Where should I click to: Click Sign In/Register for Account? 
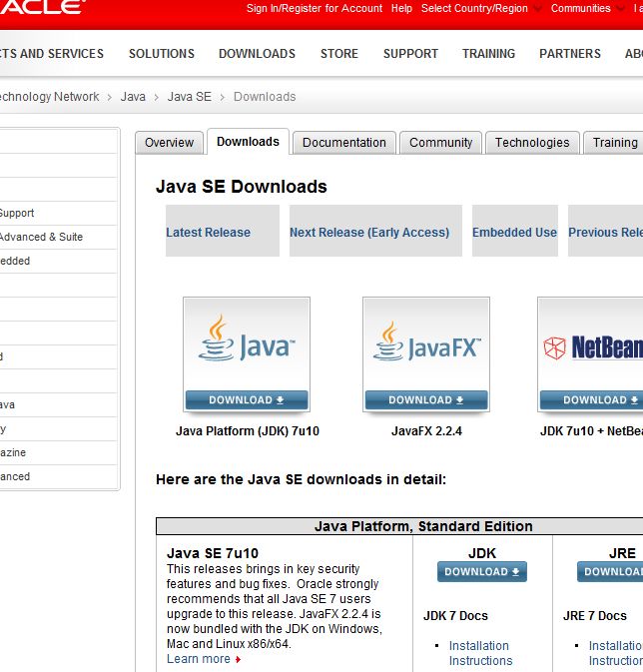(315, 8)
